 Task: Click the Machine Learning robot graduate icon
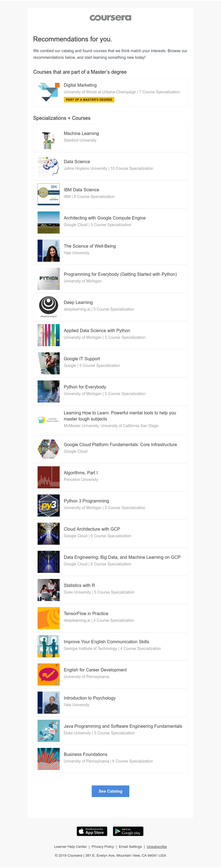tap(49, 139)
